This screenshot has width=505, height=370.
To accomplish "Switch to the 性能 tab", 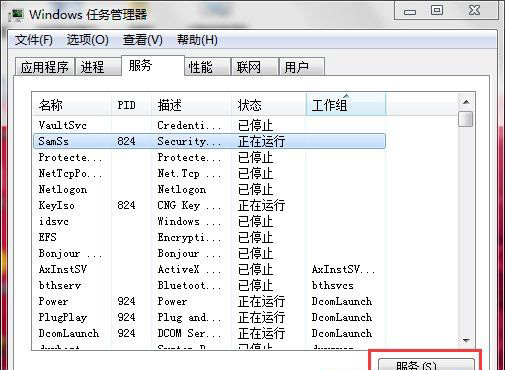I will point(207,67).
